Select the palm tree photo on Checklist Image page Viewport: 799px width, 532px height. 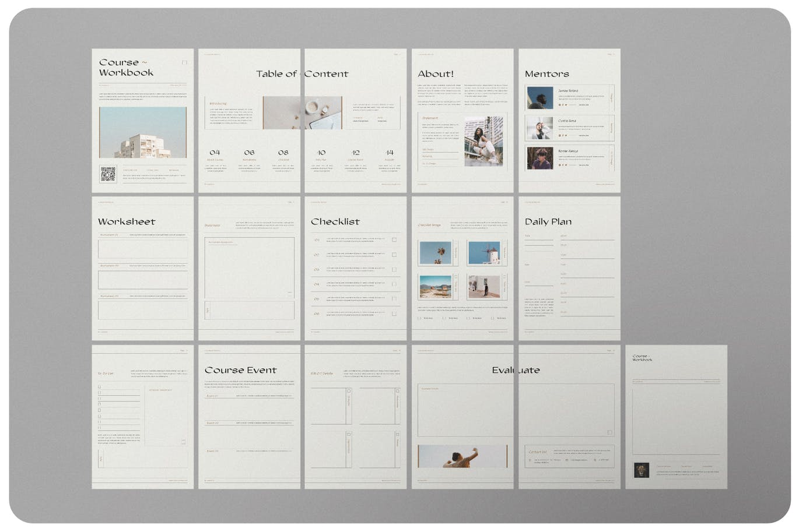436,253
